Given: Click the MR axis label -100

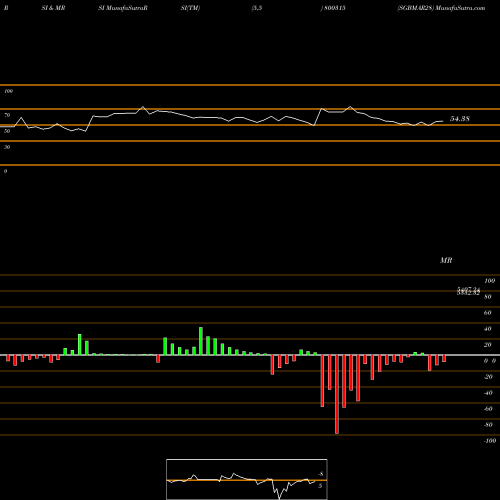Looking at the screenshot, I should click(490, 441).
